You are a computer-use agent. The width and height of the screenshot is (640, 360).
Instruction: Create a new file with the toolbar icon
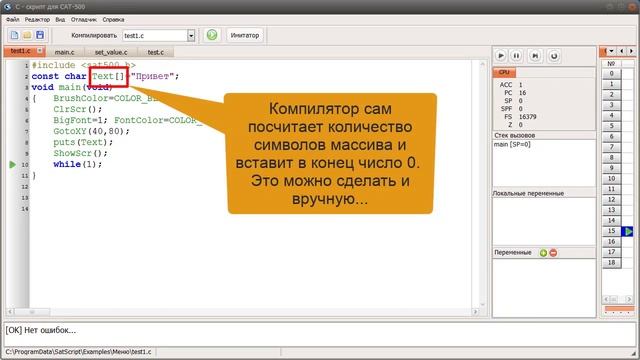pos(14,35)
